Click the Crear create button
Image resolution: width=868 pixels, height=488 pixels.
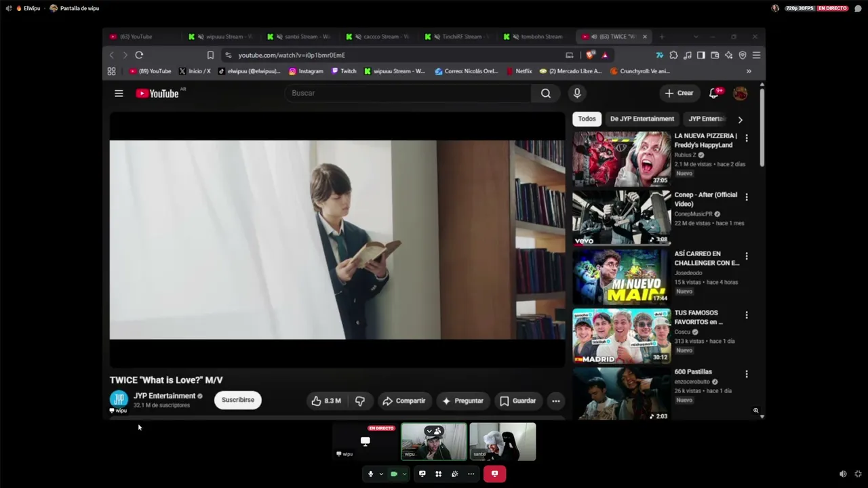tap(679, 94)
